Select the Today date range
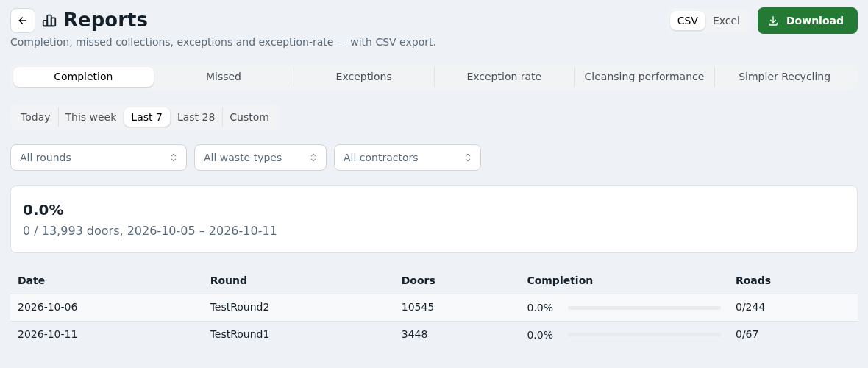The height and width of the screenshot is (368, 868). [x=35, y=118]
